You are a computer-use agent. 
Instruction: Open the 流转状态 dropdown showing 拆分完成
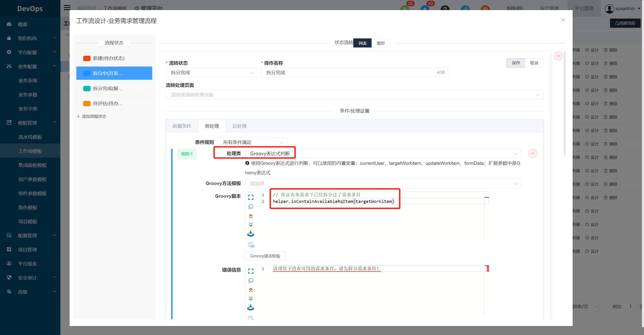[211, 72]
